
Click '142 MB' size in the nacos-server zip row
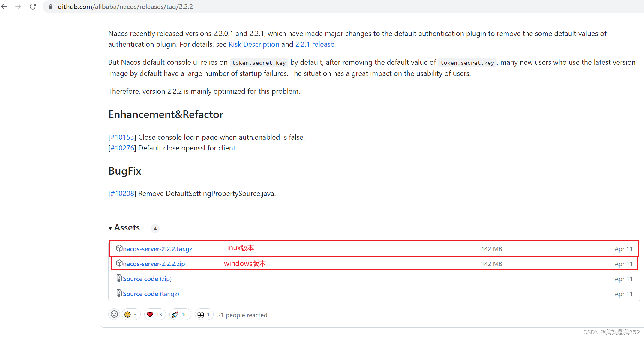click(492, 264)
